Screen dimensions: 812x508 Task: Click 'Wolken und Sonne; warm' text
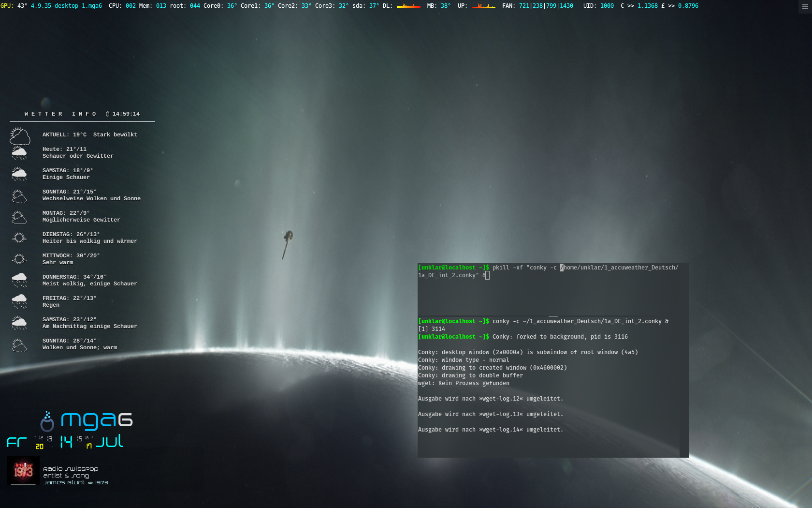79,347
